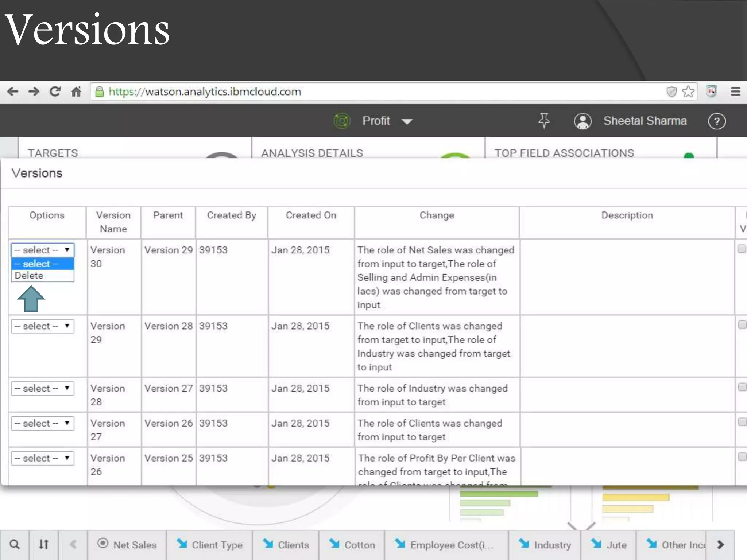Click the pin icon in header
This screenshot has height=560, width=747.
click(x=544, y=121)
